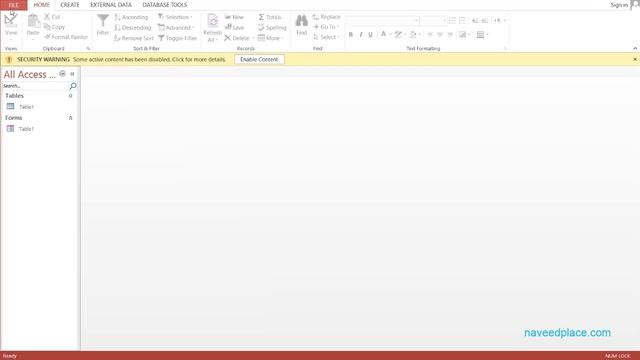Click the text highlight color pen
This screenshot has width=640, height=360.
(398, 35)
